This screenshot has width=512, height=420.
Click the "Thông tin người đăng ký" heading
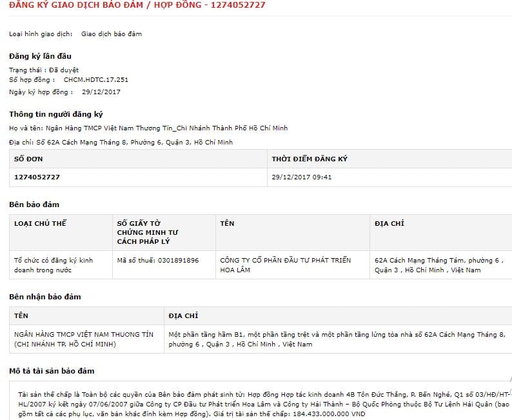tap(56, 114)
